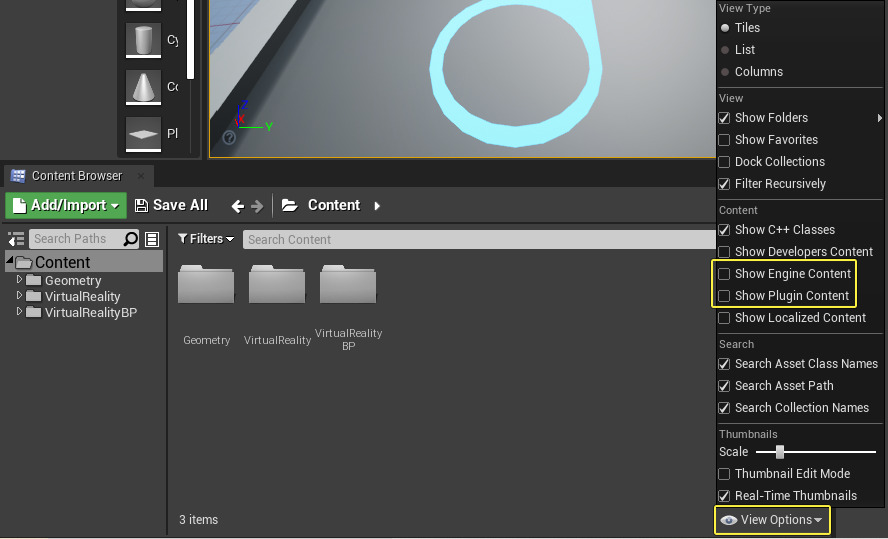Click the open folder path icon
Image resolution: width=888 pixels, height=539 pixels.
(290, 205)
